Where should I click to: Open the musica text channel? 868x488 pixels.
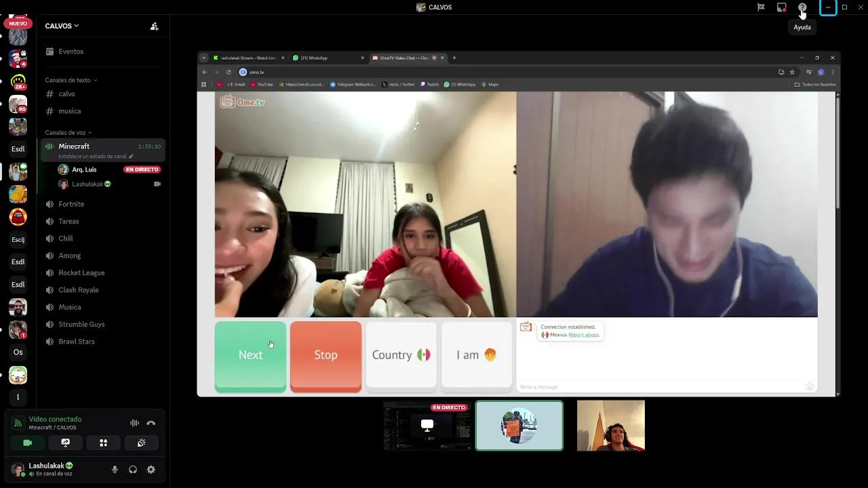(102, 111)
